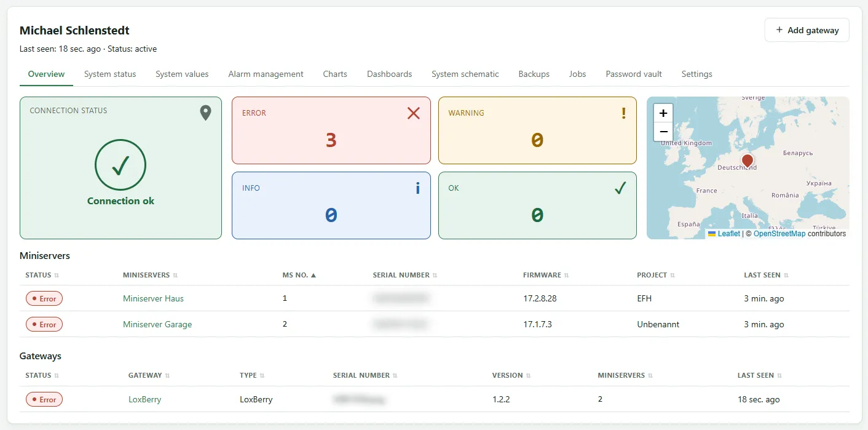Image resolution: width=868 pixels, height=430 pixels.
Task: Click the red map marker over Deutschland
Action: 748,161
